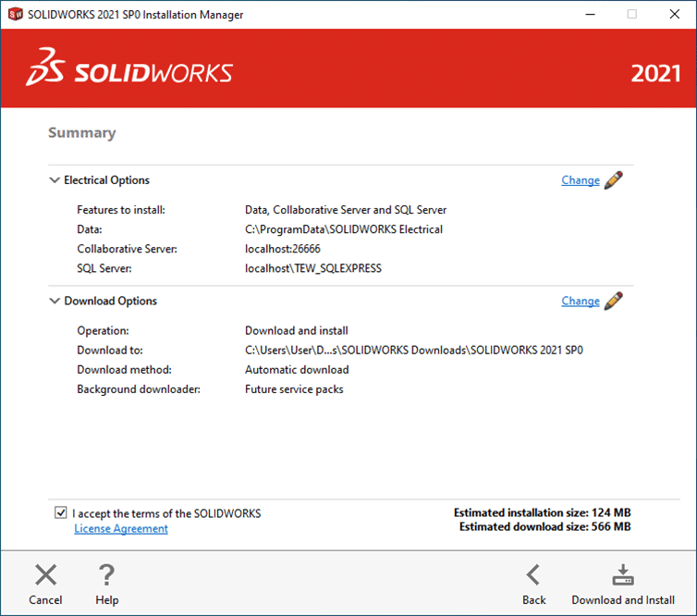Start Download and Install via tray icon
697x616 pixels.
623,574
